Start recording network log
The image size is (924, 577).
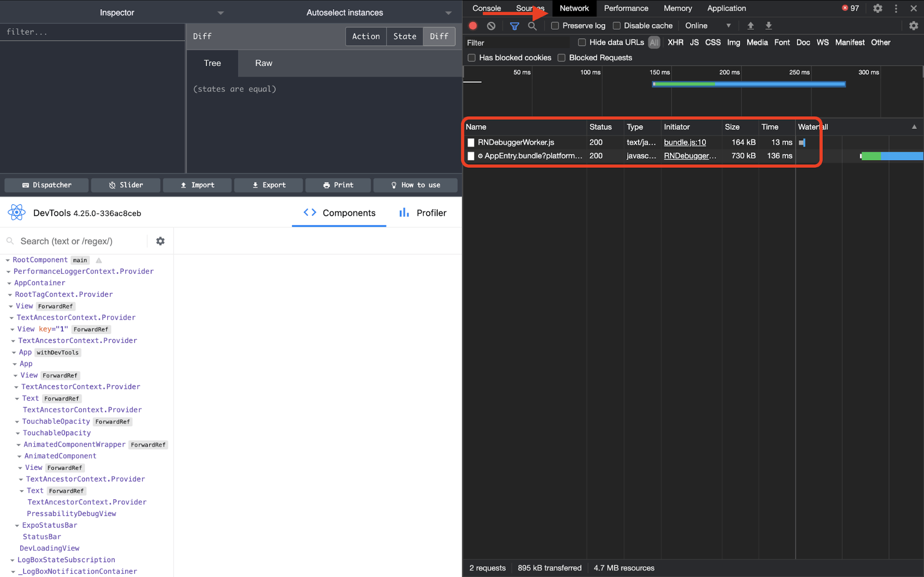pyautogui.click(x=472, y=26)
